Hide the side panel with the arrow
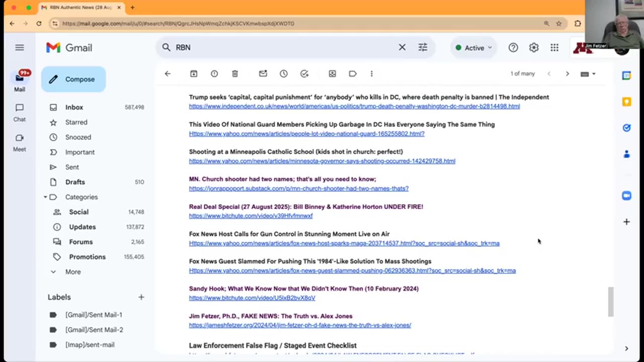 point(626,348)
